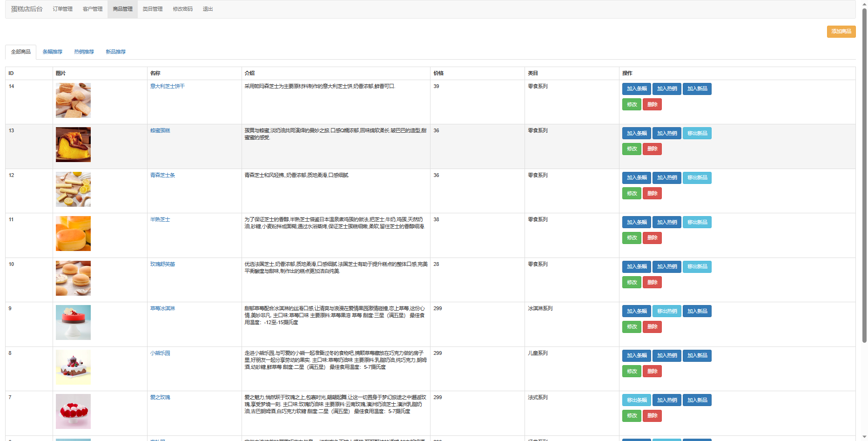Go to 类目管理 in the navbar
The image size is (868, 441).
click(152, 9)
